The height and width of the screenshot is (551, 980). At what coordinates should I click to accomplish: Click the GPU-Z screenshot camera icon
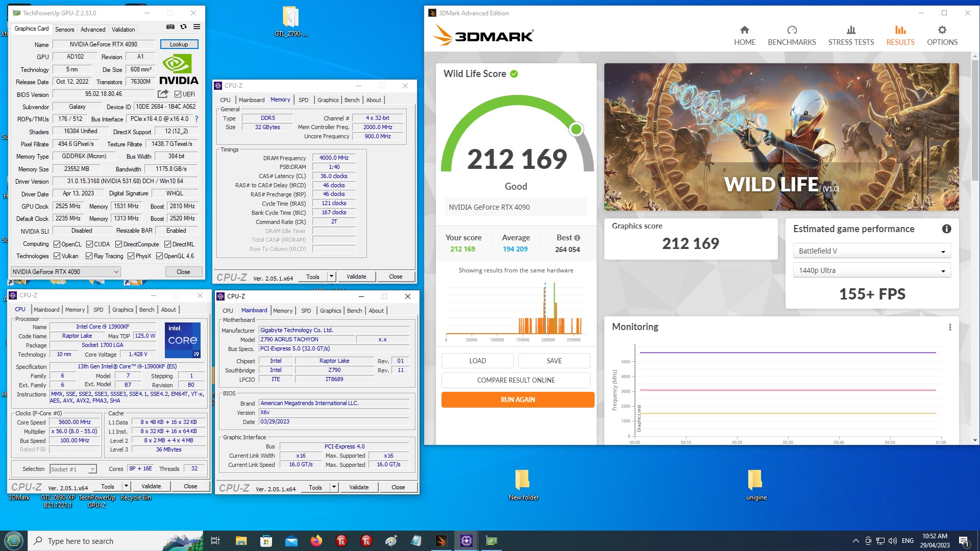coord(170,27)
